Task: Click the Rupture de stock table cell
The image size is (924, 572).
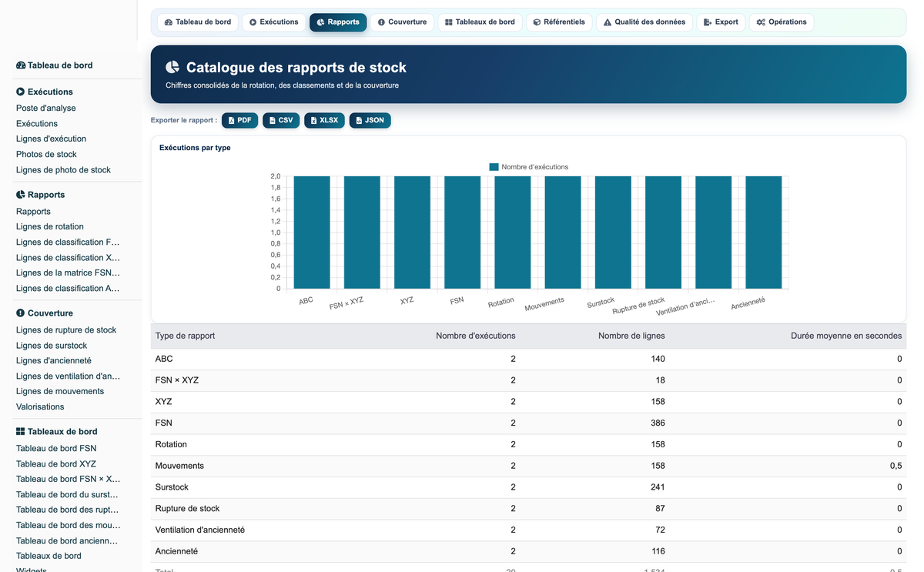Action: tap(187, 509)
